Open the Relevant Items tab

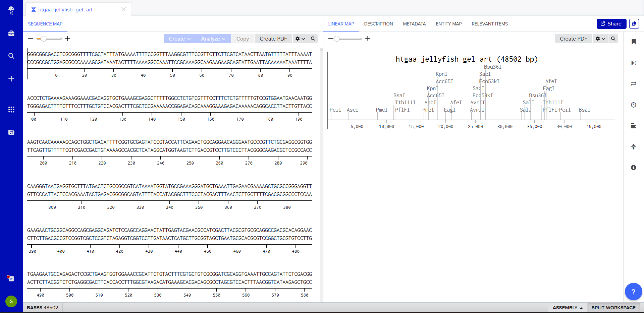tap(489, 24)
